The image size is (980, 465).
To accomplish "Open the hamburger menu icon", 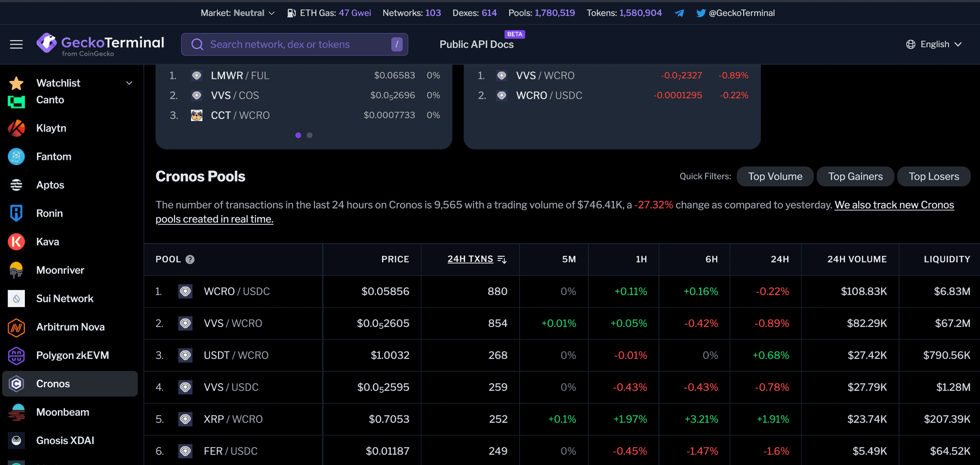I will pyautogui.click(x=16, y=44).
